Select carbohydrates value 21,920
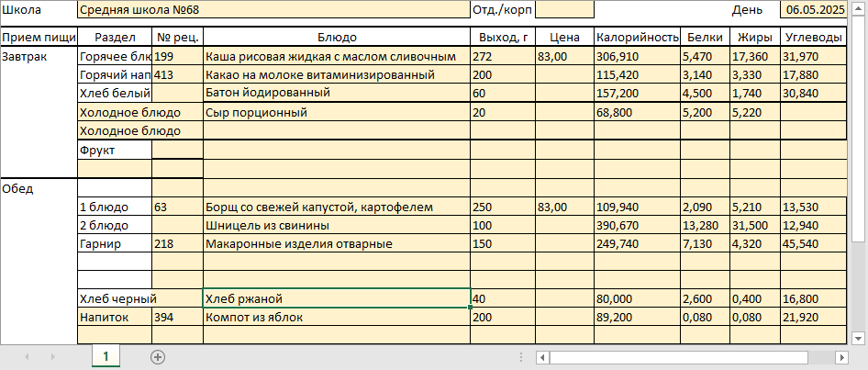The width and height of the screenshot is (868, 370). coord(813,318)
